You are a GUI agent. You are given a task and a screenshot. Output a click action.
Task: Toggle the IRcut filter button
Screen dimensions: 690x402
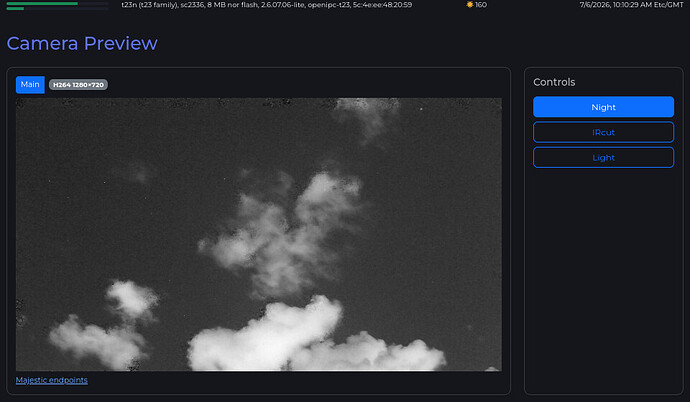603,132
